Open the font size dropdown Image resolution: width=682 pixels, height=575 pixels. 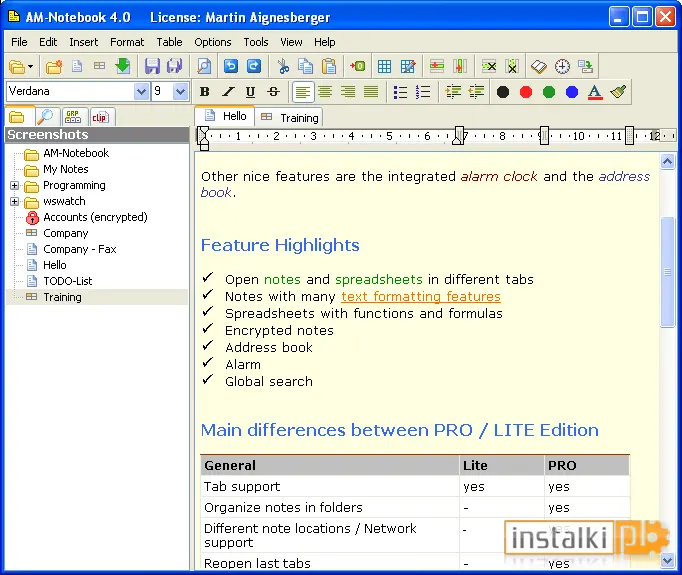click(180, 91)
